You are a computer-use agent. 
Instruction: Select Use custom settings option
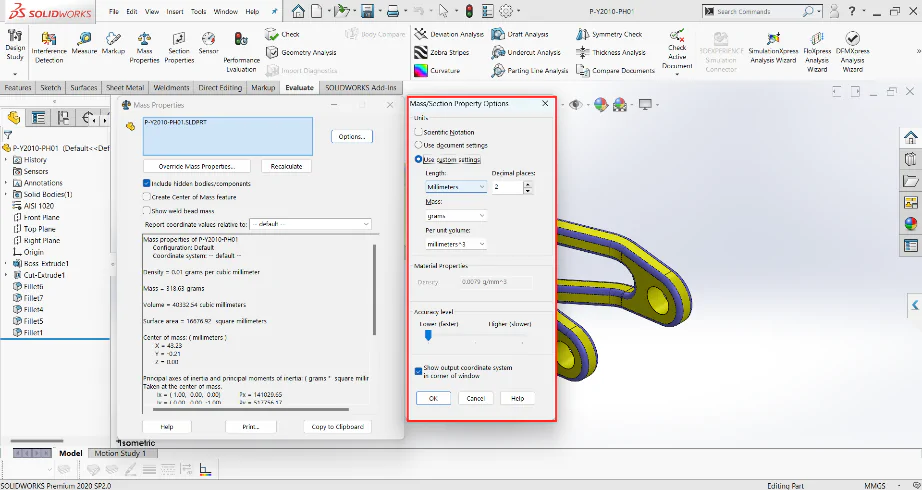click(x=418, y=159)
